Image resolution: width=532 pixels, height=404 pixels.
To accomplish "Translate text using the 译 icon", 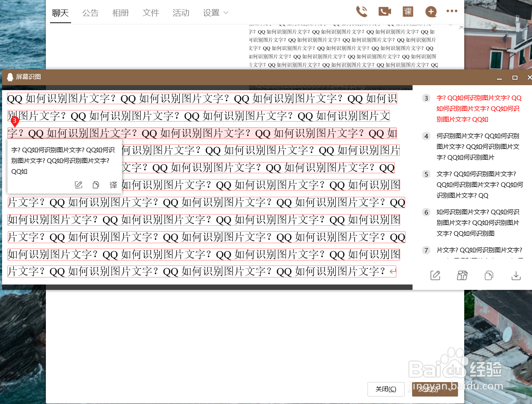I will pos(113,185).
